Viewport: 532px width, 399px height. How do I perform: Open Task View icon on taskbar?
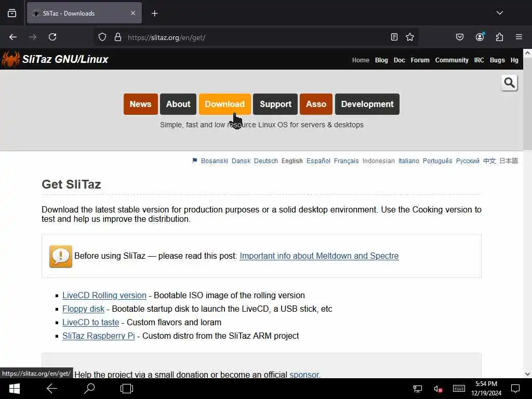(127, 389)
